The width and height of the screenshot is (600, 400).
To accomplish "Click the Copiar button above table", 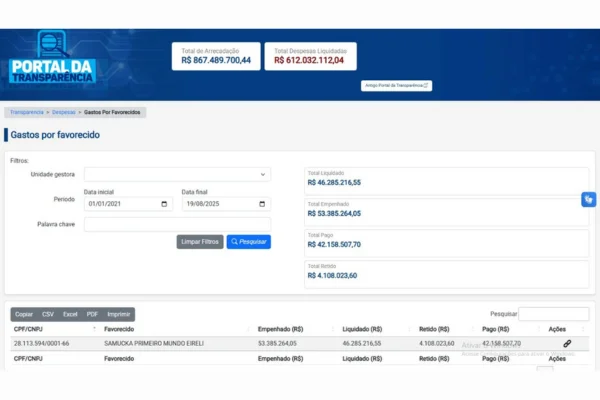I will (x=24, y=314).
